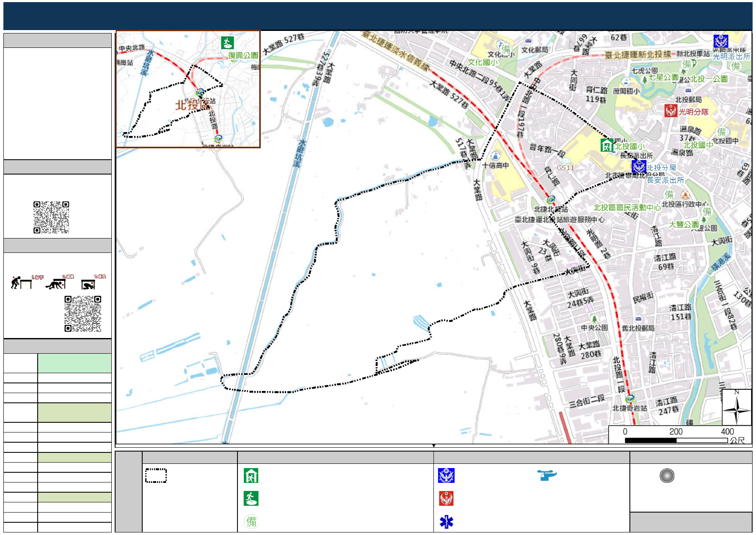Click the middle earthquake cover illustration
Image resolution: width=756 pixels, height=535 pixels.
click(59, 282)
